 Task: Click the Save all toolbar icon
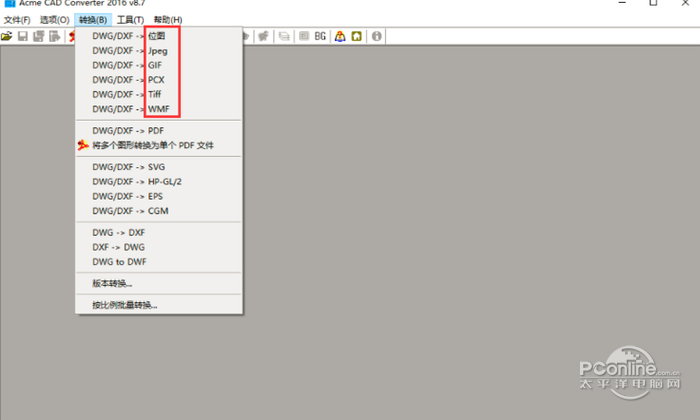38,36
